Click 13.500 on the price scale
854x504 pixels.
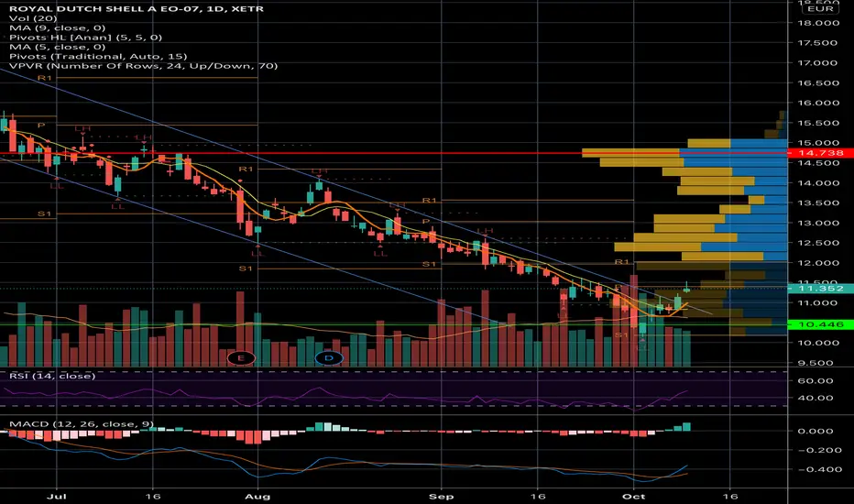tap(817, 203)
